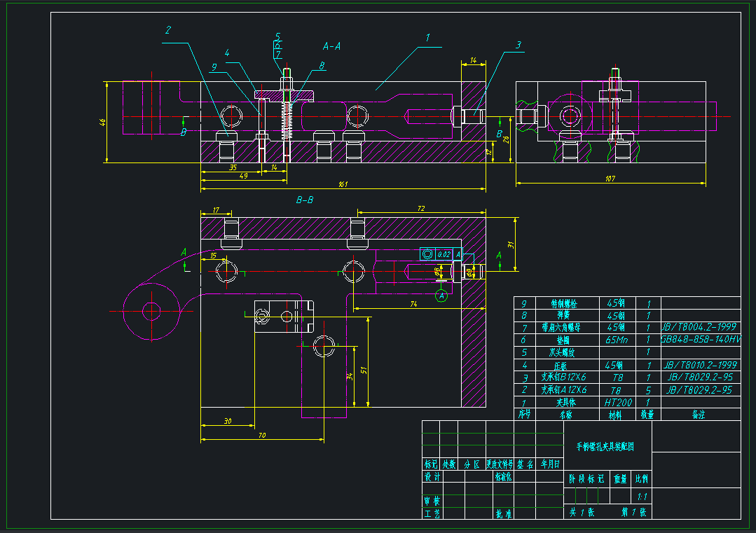The width and height of the screenshot is (756, 533).
Task: Click the "分区" title block cell
Action: 472,464
